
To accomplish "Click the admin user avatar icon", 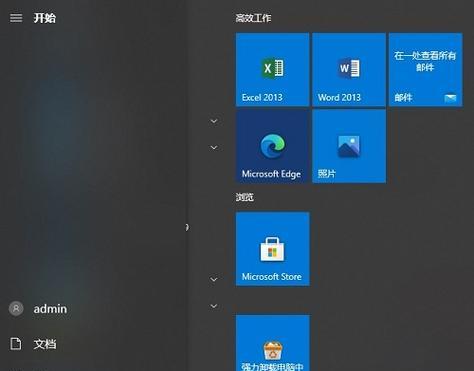I will point(16,308).
